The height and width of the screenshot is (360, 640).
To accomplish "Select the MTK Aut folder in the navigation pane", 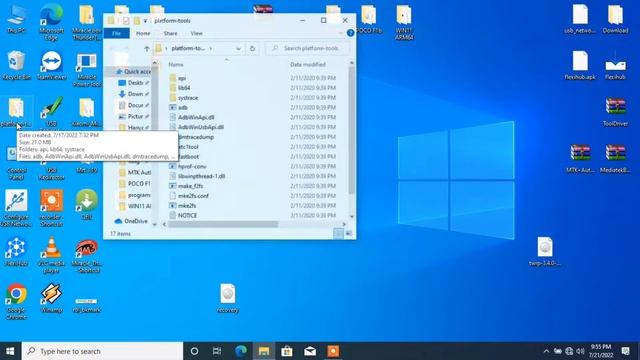I will (x=135, y=172).
